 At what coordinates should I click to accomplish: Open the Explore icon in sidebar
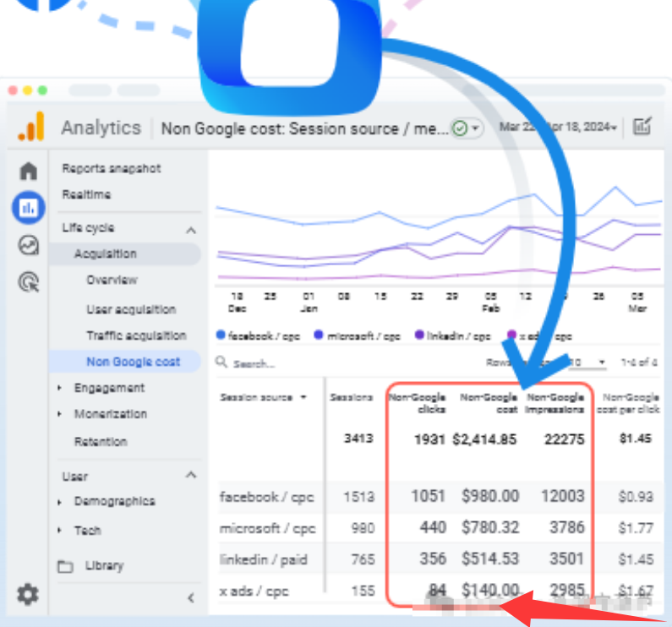pyautogui.click(x=28, y=245)
